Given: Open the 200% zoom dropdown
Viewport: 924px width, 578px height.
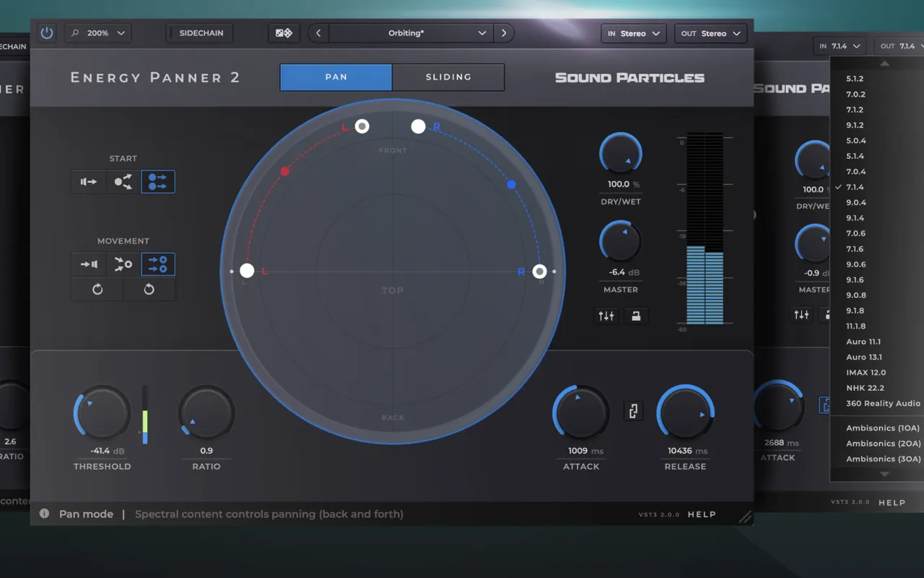Looking at the screenshot, I should pyautogui.click(x=98, y=33).
